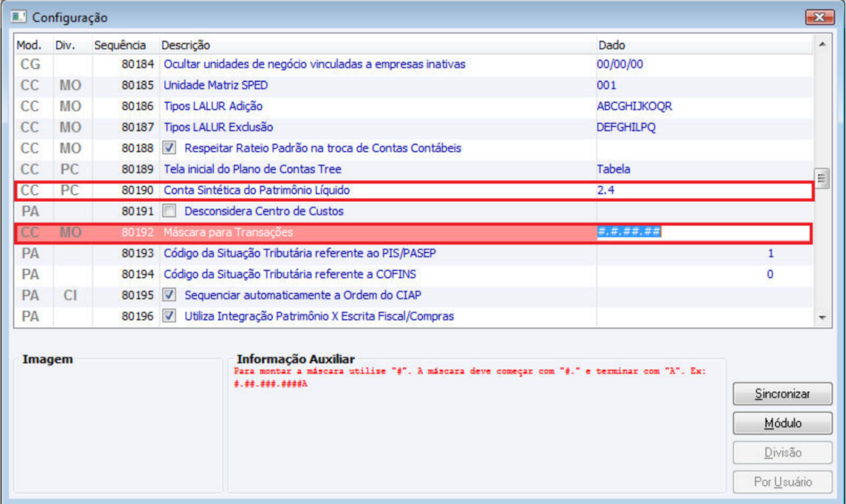Click scrollbar down arrow in list
The image size is (846, 504).
[822, 318]
